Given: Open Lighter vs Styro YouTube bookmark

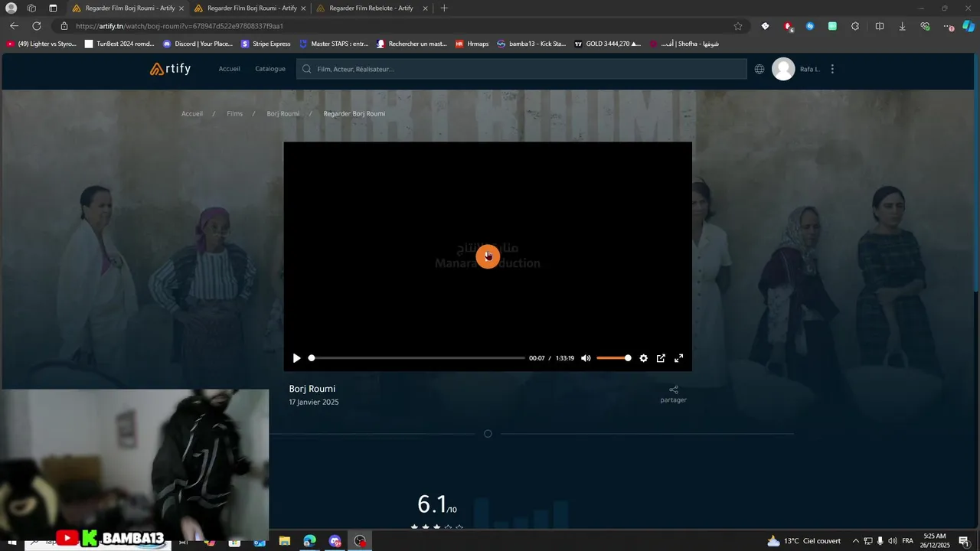Looking at the screenshot, I should click(x=41, y=44).
